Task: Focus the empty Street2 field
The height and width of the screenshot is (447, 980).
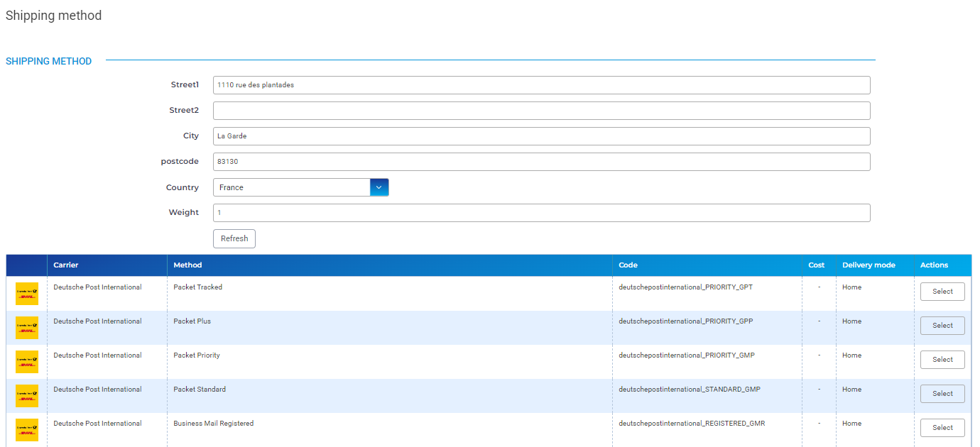Action: tap(541, 111)
